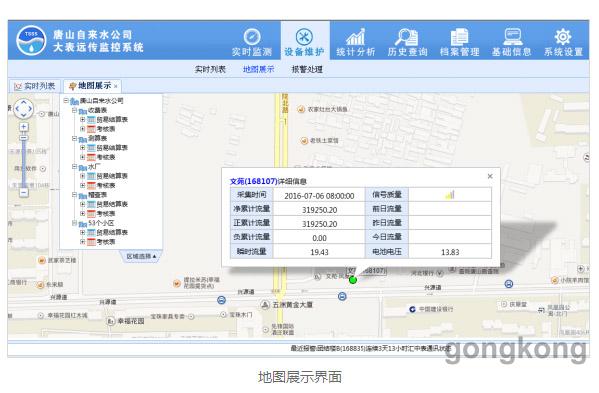599x393 pixels.
Task: Select the 报警处理 submenu item
Action: [x=307, y=70]
